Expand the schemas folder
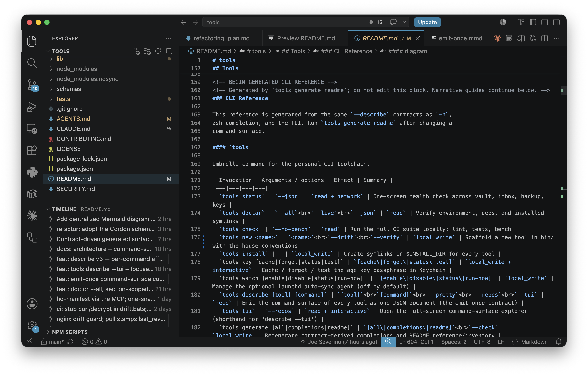588x375 pixels. point(111,89)
